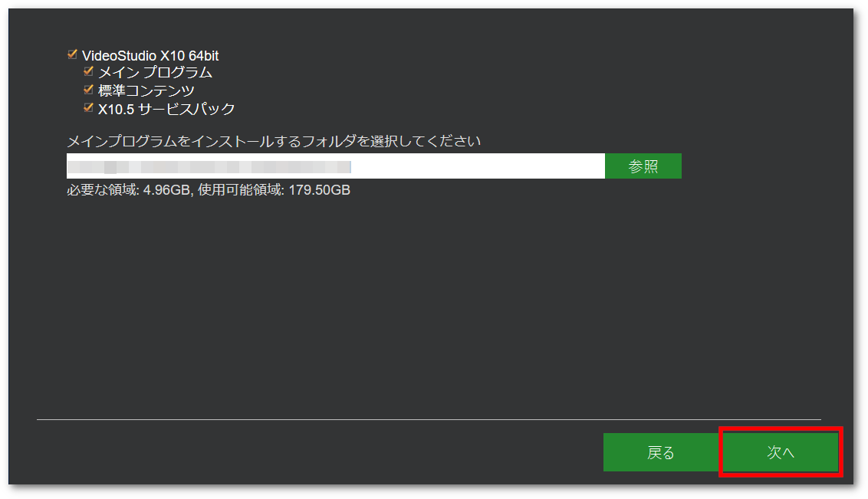The width and height of the screenshot is (868, 499).
Task: Toggle the メイン プログラム checkbox
Action: point(88,71)
